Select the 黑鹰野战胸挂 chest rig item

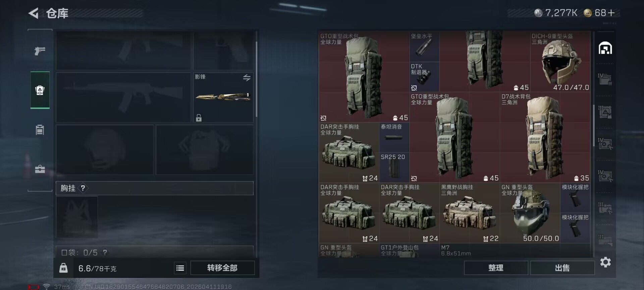coord(470,213)
